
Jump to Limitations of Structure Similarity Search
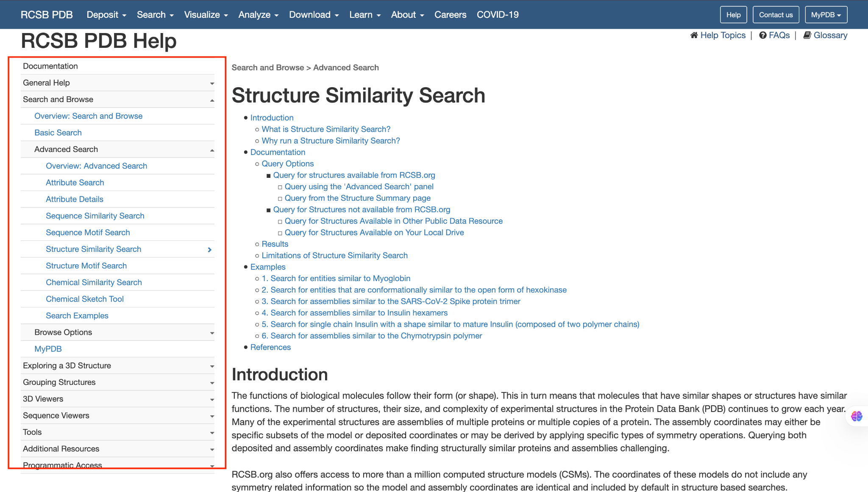coord(334,255)
